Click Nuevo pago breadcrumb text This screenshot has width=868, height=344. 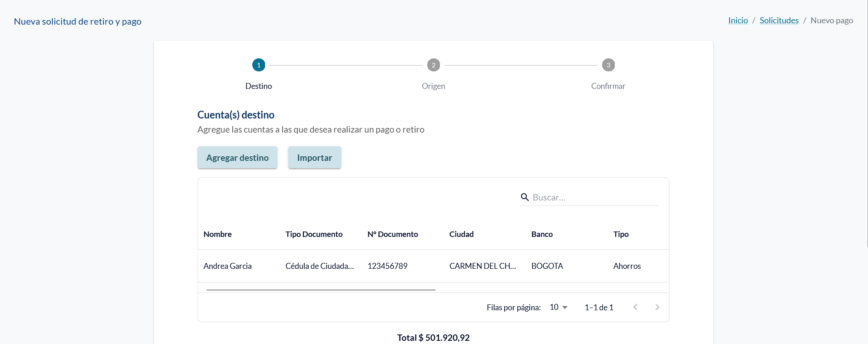(x=832, y=21)
